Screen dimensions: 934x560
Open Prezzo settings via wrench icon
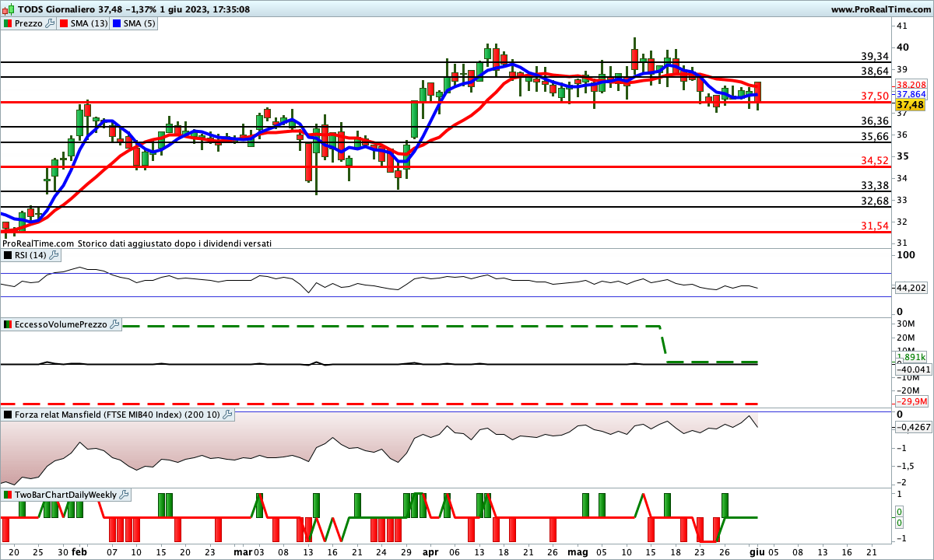coord(50,23)
